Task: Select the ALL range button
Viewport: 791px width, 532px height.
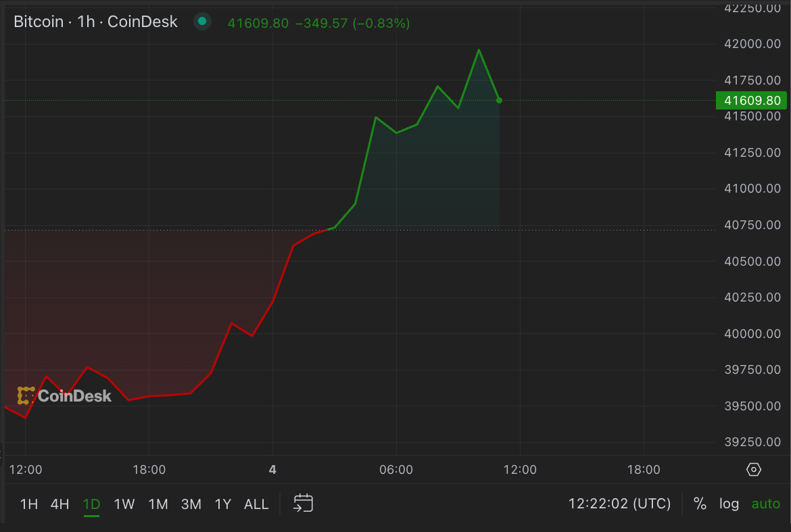Action: pyautogui.click(x=256, y=504)
